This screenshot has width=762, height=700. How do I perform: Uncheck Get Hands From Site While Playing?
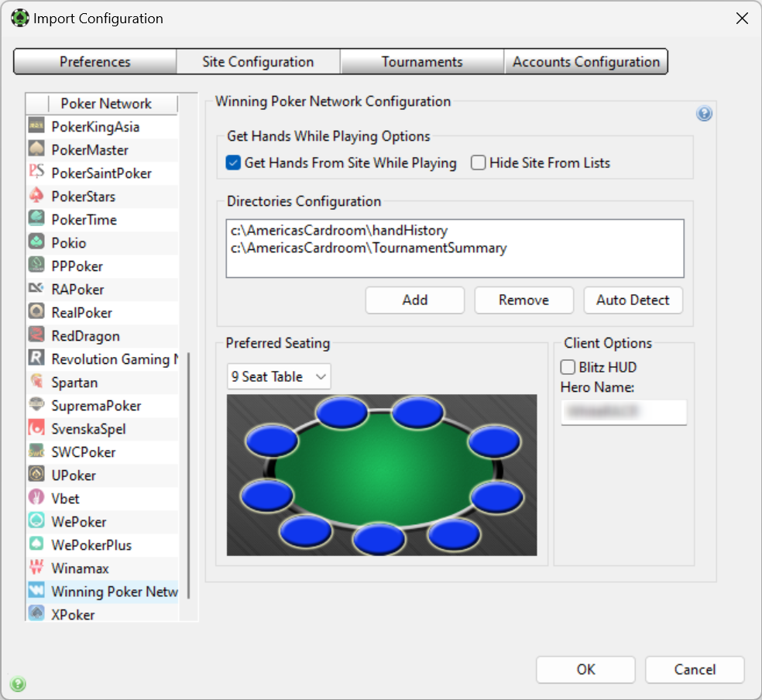[233, 163]
